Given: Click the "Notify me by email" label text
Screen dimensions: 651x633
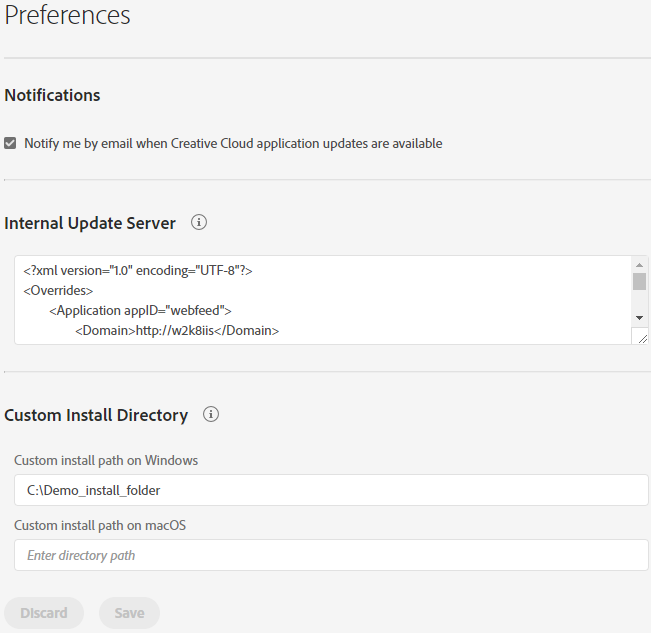Looking at the screenshot, I should coord(233,143).
